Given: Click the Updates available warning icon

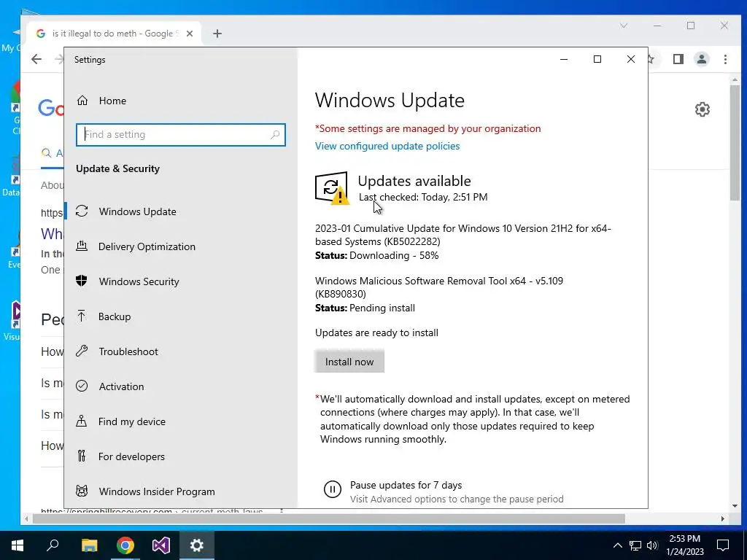Looking at the screenshot, I should [x=332, y=188].
